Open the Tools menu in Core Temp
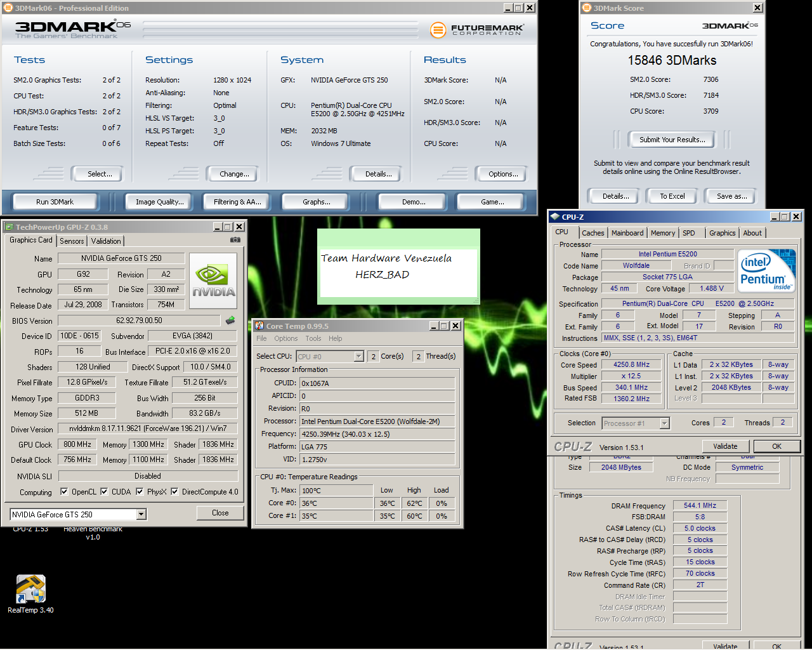Viewport: 812px width, 650px height. coord(313,338)
